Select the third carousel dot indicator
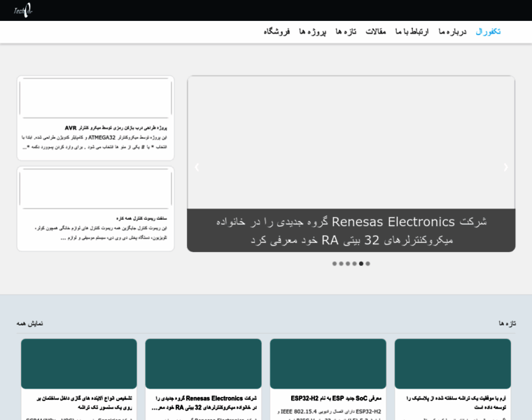 (x=348, y=264)
